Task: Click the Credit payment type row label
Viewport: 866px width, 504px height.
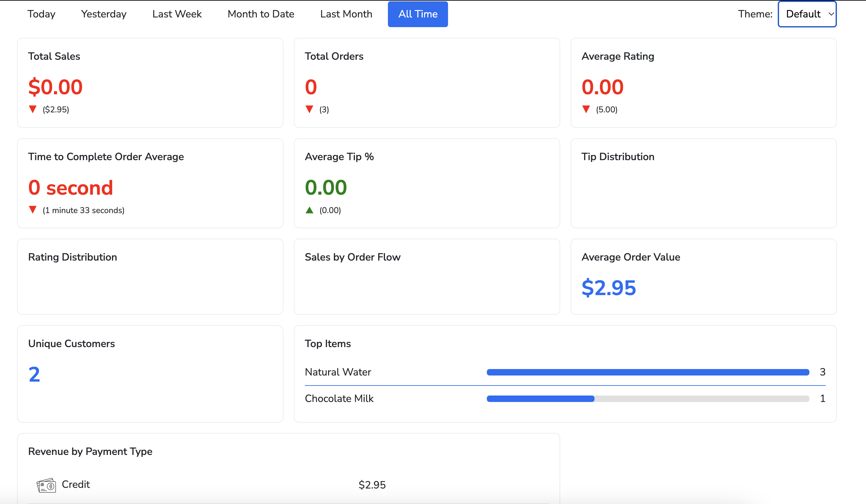Action: 76,484
